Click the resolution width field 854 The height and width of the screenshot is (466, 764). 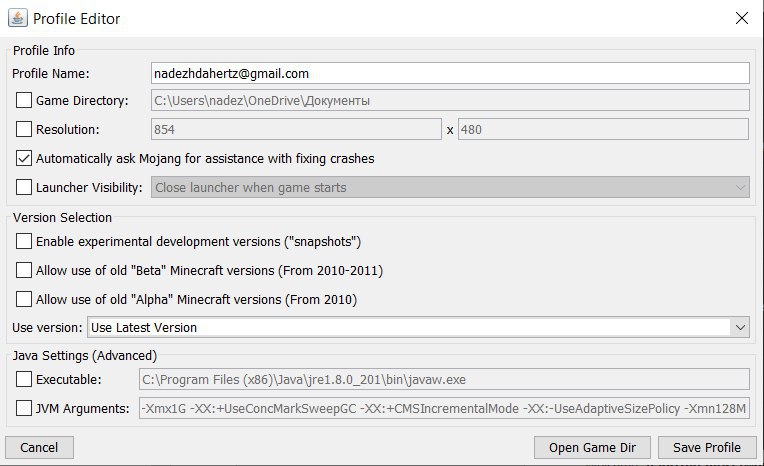(x=296, y=129)
